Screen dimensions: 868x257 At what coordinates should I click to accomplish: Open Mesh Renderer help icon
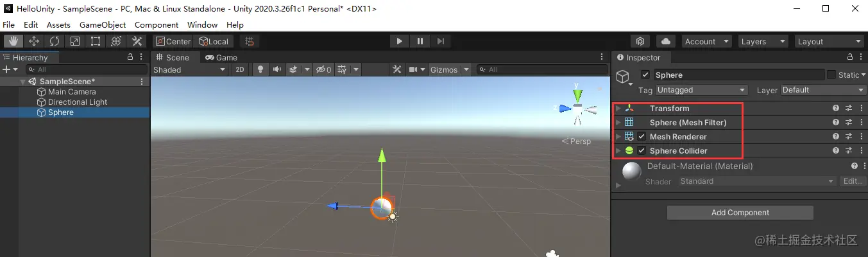(836, 137)
